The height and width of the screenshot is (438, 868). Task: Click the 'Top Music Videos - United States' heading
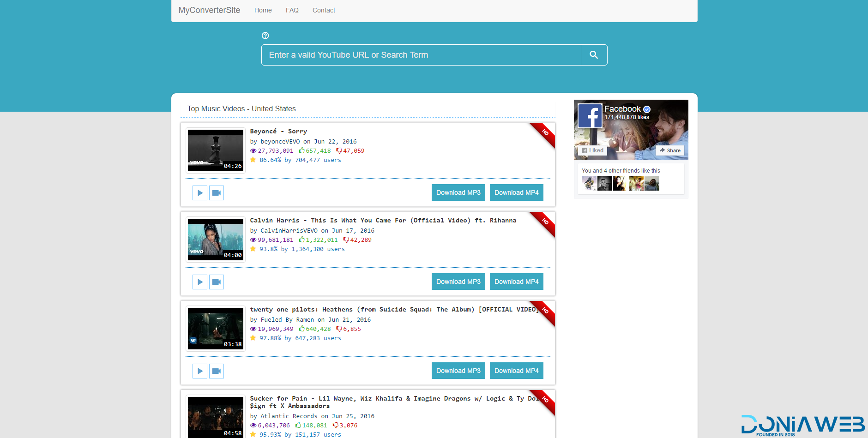pyautogui.click(x=241, y=109)
